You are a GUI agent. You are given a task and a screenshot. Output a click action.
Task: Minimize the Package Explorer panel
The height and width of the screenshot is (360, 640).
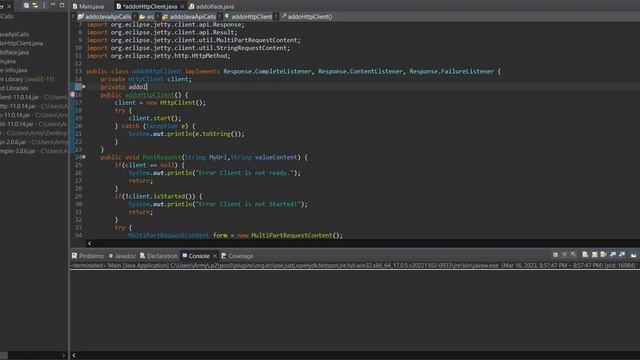(53, 4)
